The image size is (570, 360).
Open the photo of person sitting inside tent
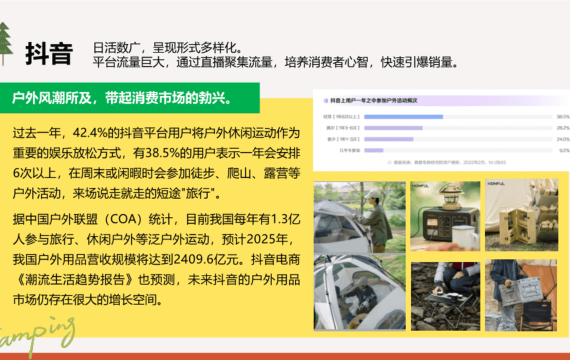(x=360, y=292)
